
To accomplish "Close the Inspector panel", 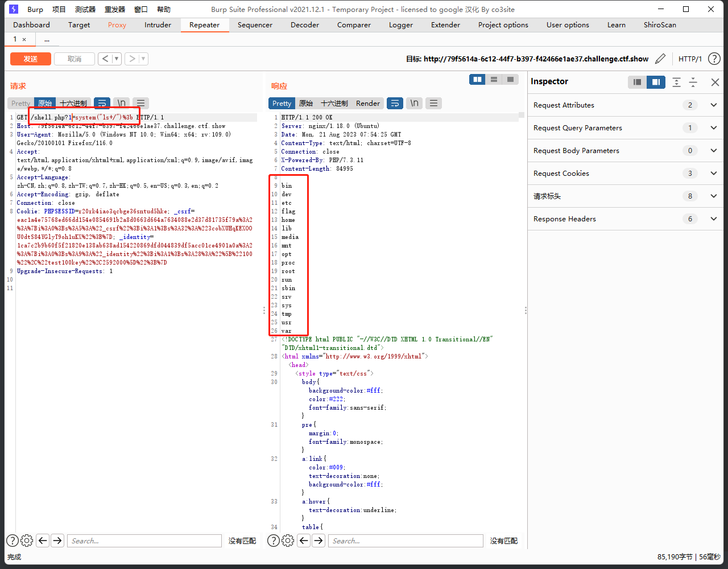I will (715, 82).
